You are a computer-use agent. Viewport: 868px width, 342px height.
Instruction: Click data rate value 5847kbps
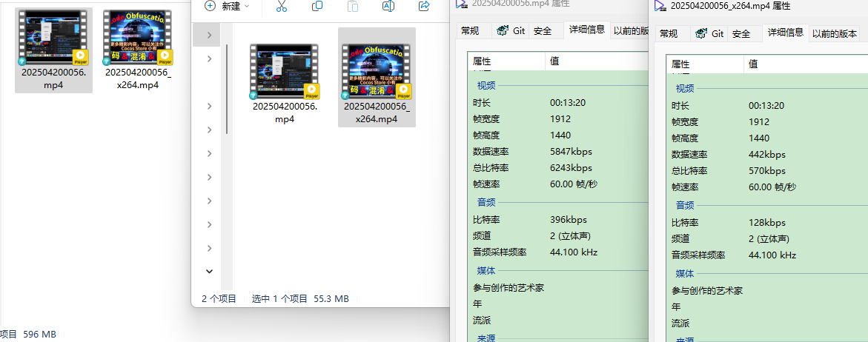571,152
